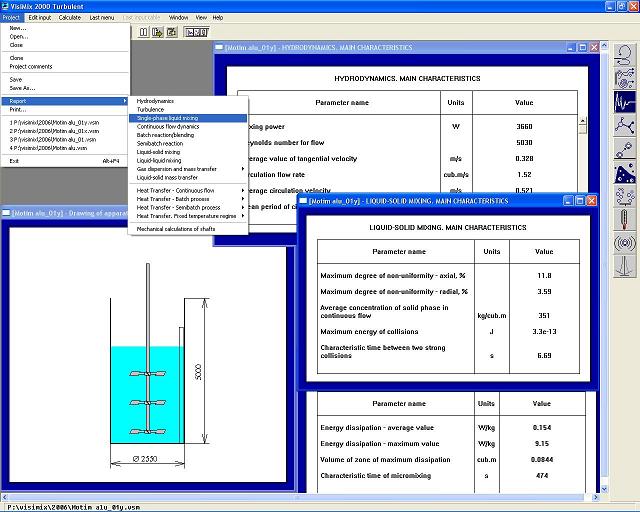Click the value 11.8 for axial non-uniformity
640x512 pixels.
544,276
